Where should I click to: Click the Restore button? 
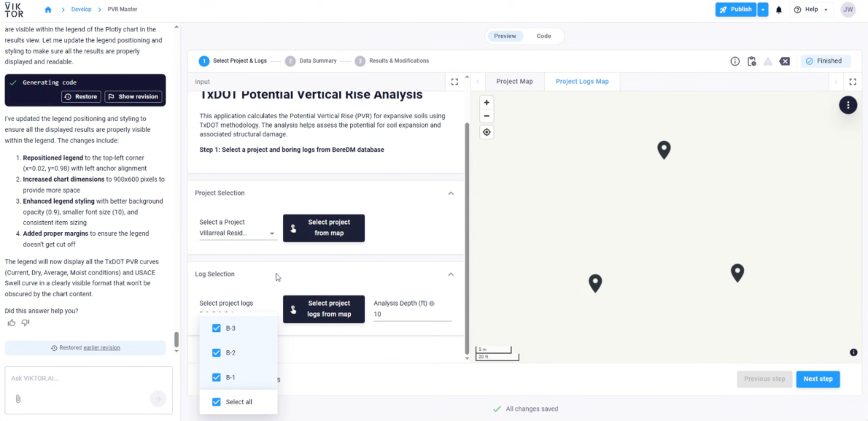click(82, 96)
